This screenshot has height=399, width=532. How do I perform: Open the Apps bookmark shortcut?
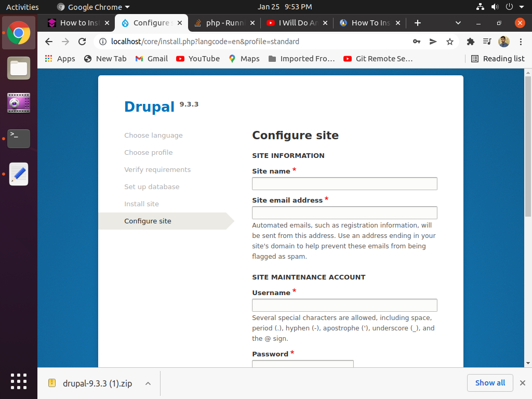tap(60, 59)
